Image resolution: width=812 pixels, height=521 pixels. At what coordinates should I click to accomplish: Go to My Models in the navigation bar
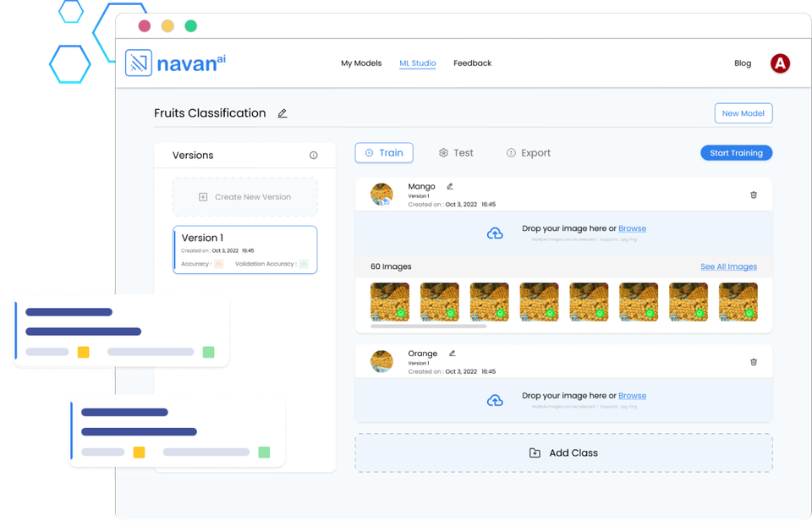(361, 63)
